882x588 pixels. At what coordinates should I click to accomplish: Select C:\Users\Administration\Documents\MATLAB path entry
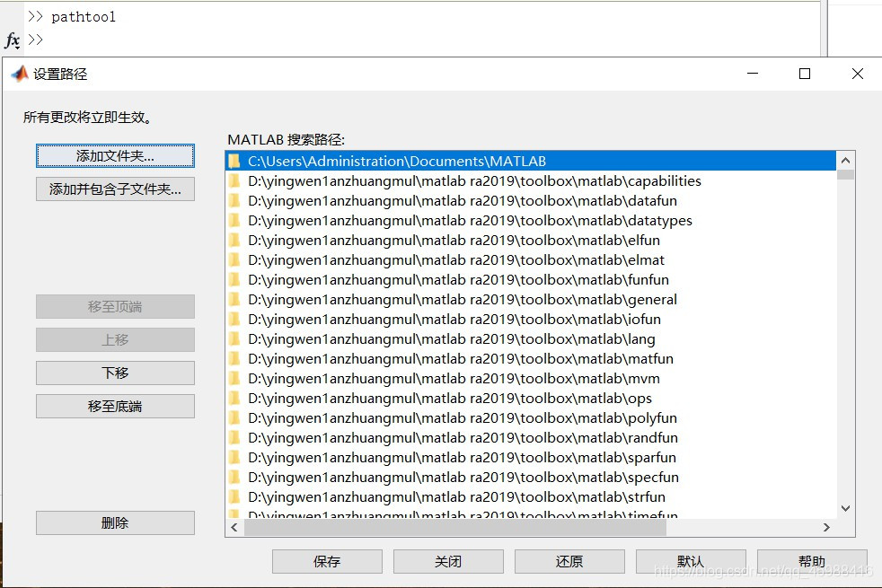[531, 161]
